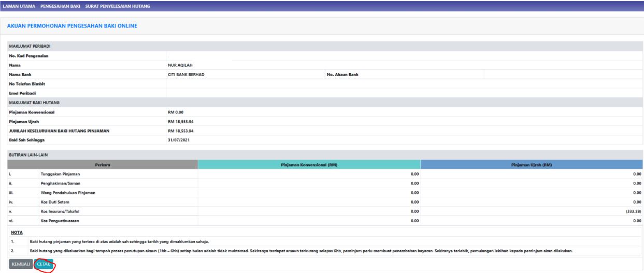This screenshot has height=273, width=644.
Task: Click the CETAK button to print
Action: coord(44,264)
